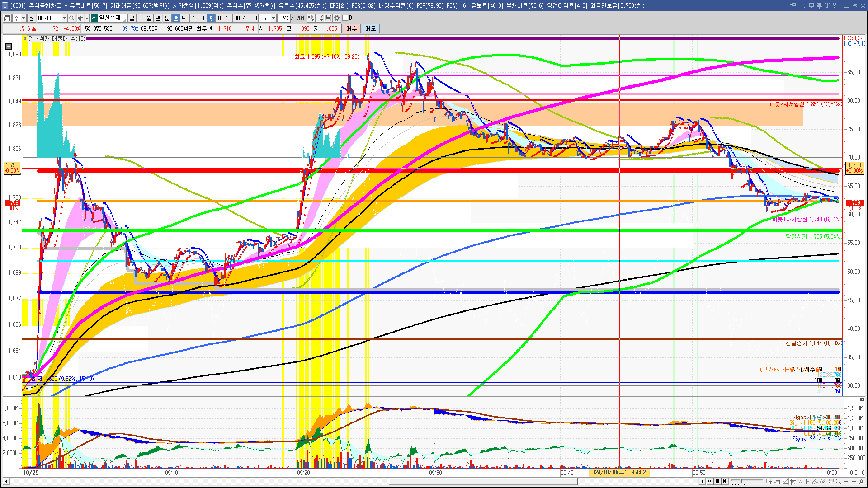
Task: Click the zoom magnifier icon at bottom right
Action: pos(839,482)
